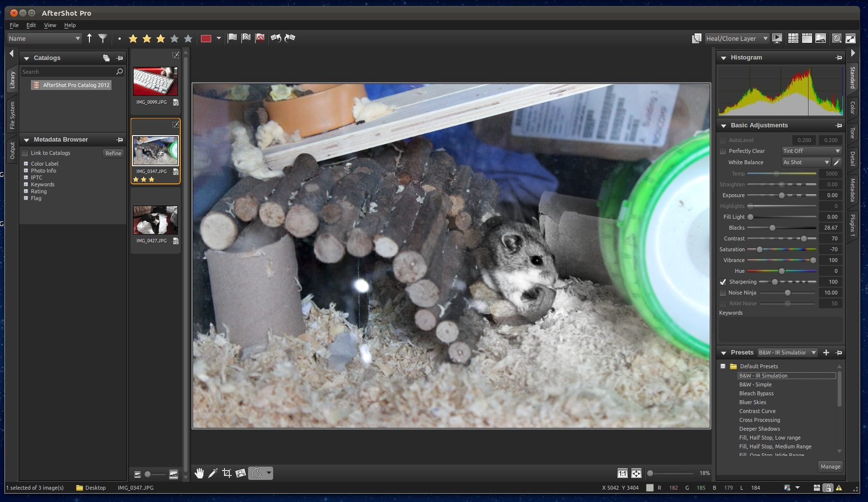Start slideshow with the monitor play icon
The height and width of the screenshot is (502, 868).
(x=777, y=38)
